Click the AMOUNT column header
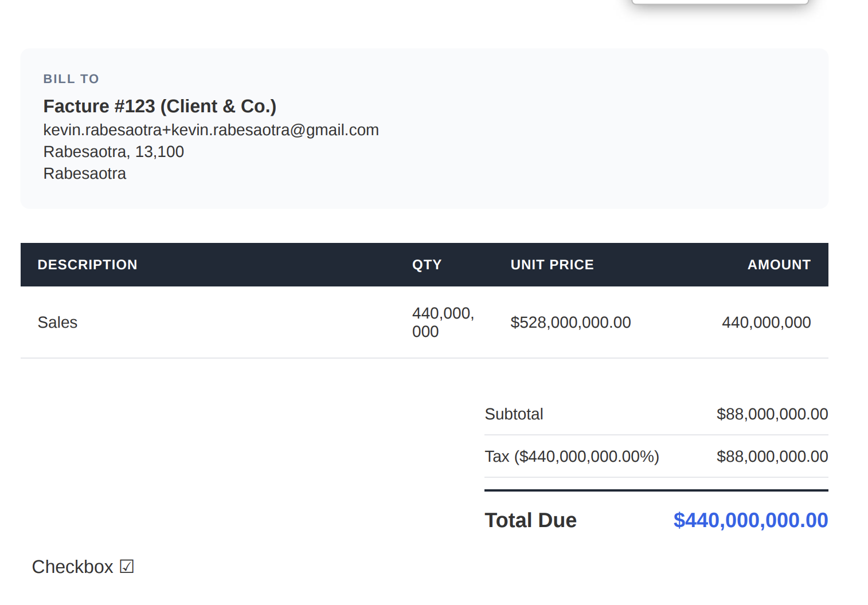This screenshot has width=868, height=605. pyautogui.click(x=779, y=265)
